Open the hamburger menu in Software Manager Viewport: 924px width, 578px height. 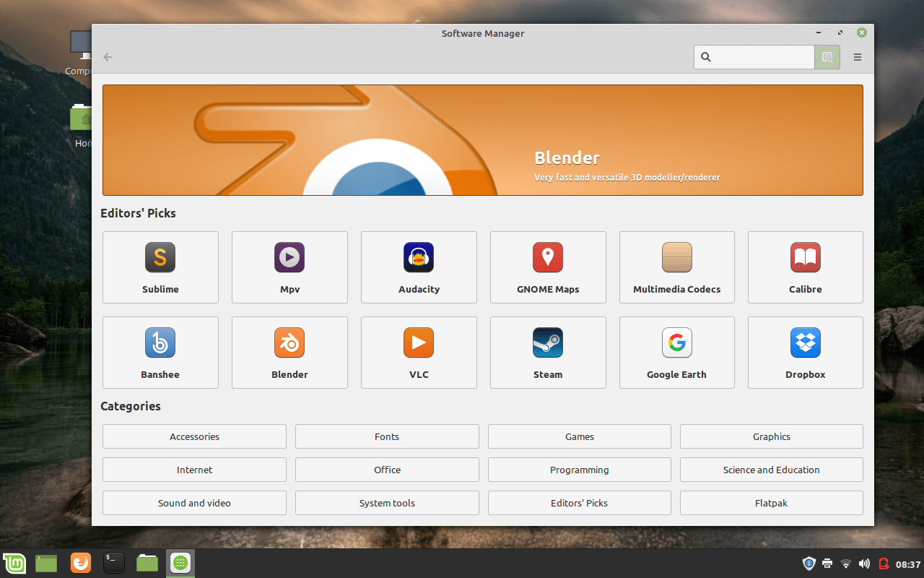(858, 57)
